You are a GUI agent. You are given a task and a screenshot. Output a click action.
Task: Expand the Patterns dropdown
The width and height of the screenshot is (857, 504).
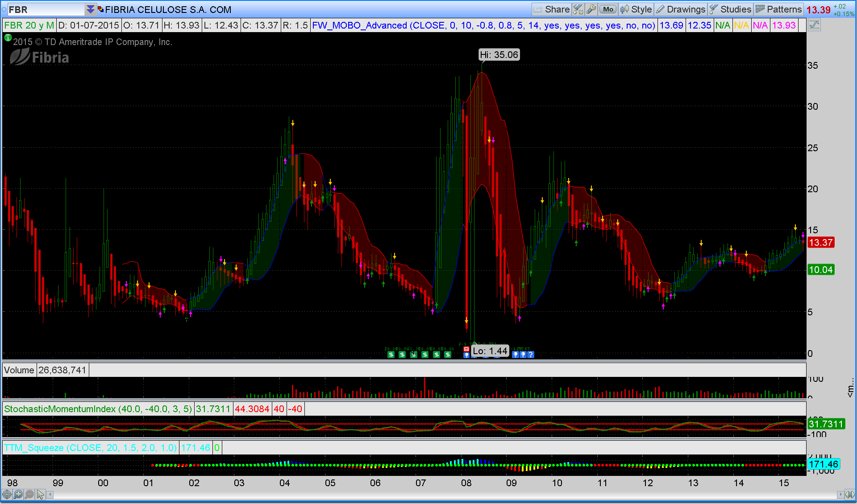[779, 9]
